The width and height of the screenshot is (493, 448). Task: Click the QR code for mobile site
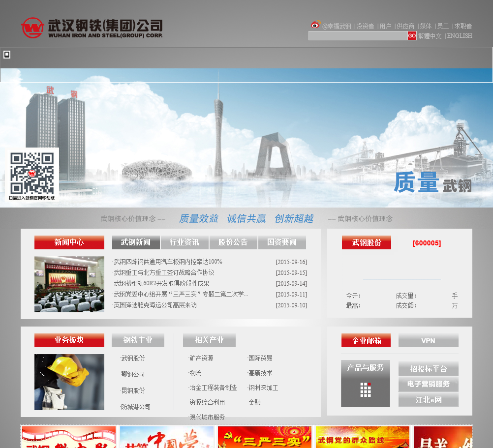click(x=32, y=175)
